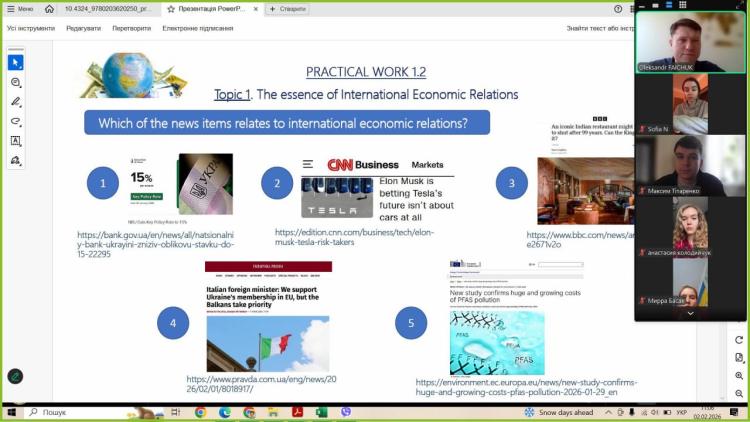Open the bank.gov.ua news link
This screenshot has width=750, height=422.
click(155, 244)
